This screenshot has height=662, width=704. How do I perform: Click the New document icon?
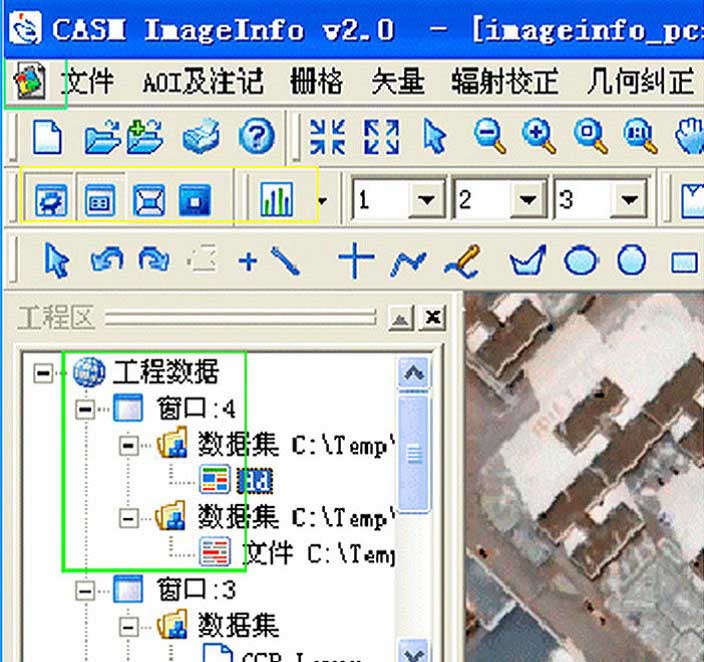[x=48, y=137]
